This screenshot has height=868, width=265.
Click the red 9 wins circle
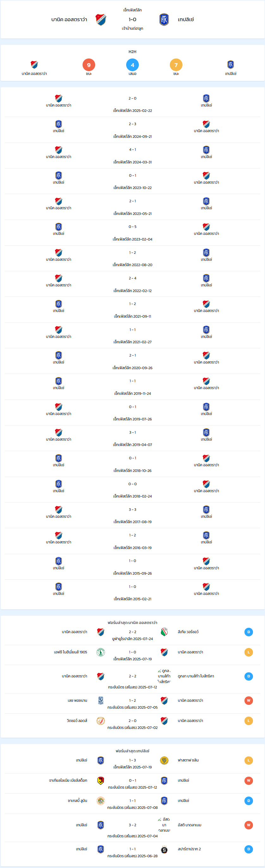89,65
